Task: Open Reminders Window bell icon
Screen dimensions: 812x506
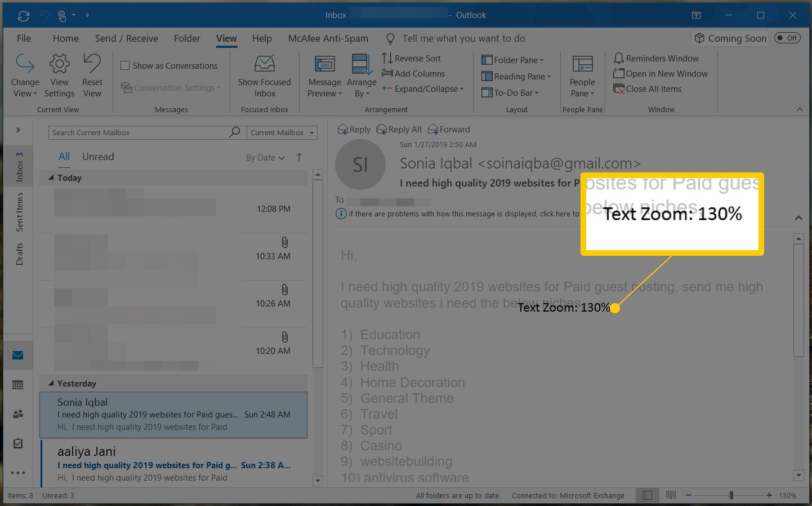Action: coord(619,58)
